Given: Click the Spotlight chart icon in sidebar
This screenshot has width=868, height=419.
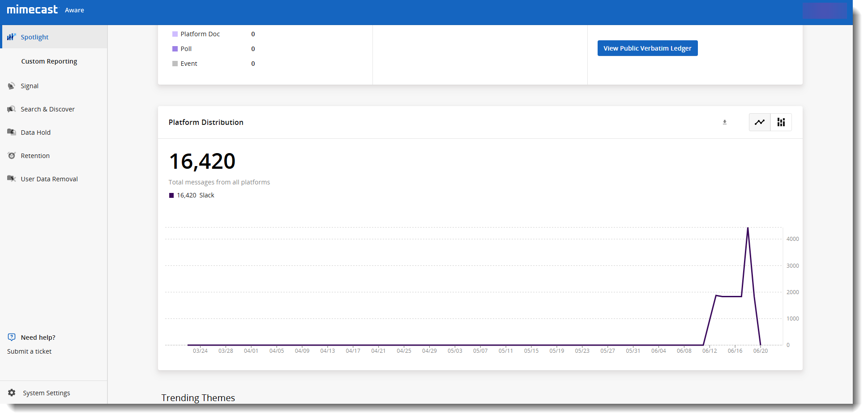Looking at the screenshot, I should pos(11,37).
